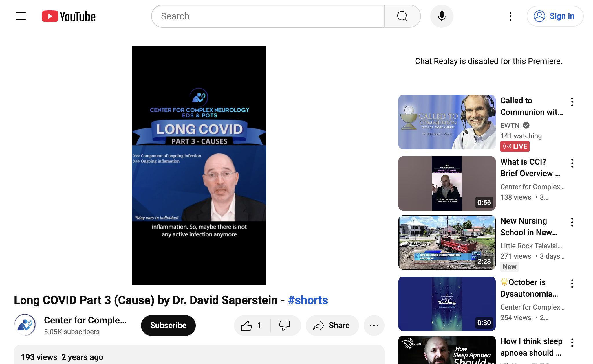Open options for New Nursing School video
Image resolution: width=593 pixels, height=364 pixels.
[x=572, y=222]
